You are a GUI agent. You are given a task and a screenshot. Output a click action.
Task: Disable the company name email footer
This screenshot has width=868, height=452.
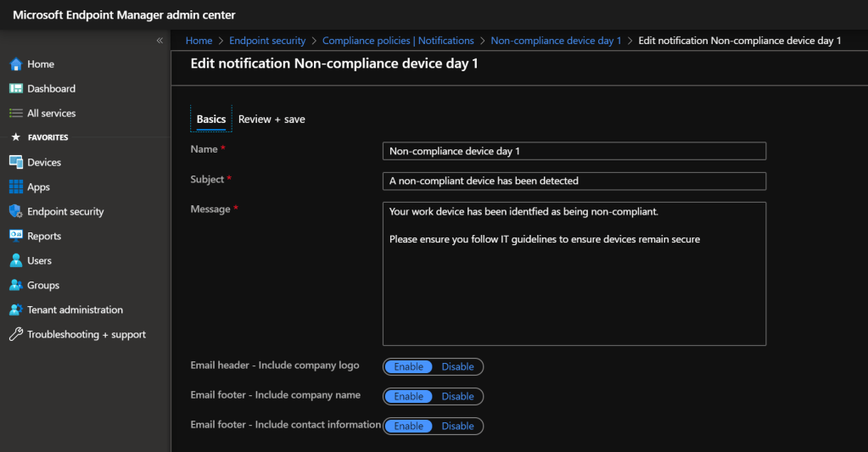tap(457, 397)
